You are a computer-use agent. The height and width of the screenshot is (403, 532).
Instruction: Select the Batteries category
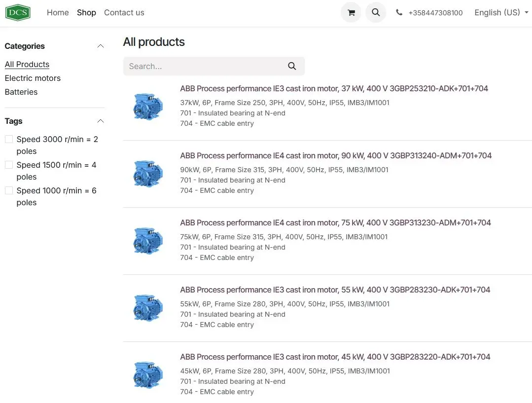coord(21,92)
